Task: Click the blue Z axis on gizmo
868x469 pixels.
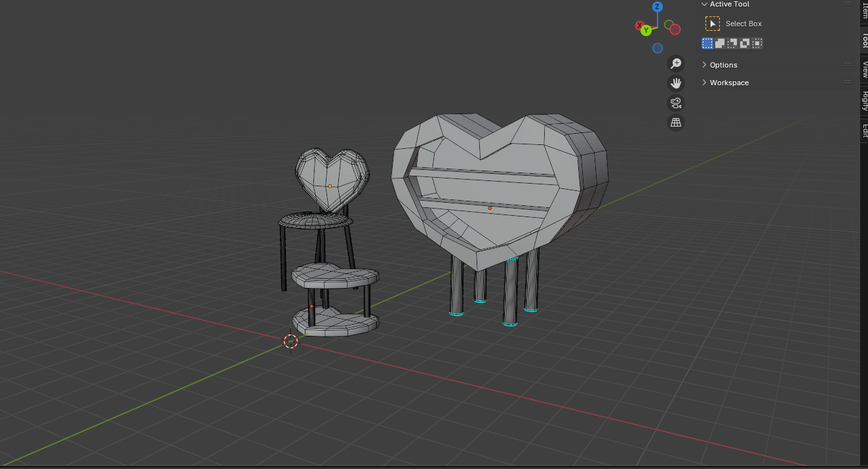Action: (x=657, y=7)
